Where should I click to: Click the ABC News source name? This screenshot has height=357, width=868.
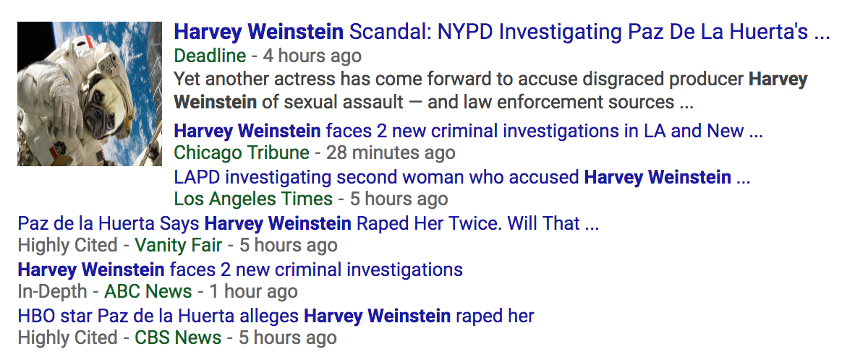(148, 292)
